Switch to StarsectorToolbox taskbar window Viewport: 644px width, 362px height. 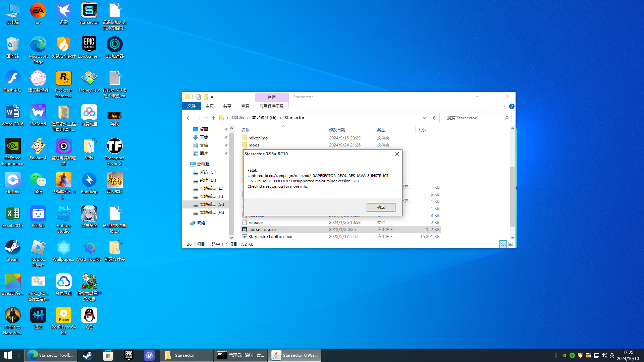tap(51, 355)
